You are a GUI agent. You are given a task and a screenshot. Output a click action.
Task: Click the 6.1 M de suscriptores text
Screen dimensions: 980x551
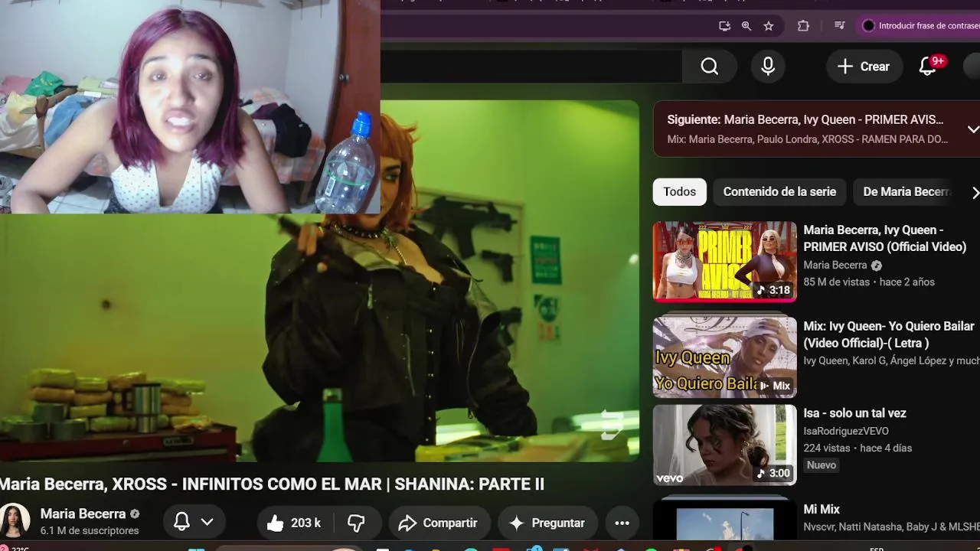pyautogui.click(x=90, y=531)
